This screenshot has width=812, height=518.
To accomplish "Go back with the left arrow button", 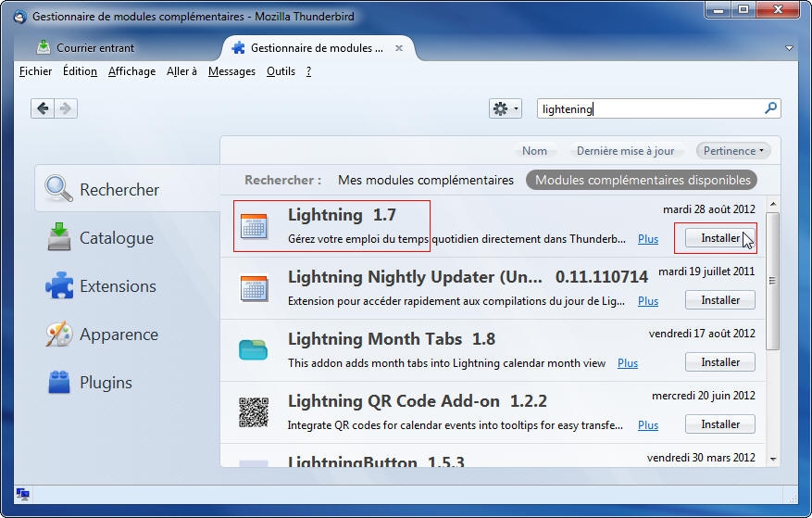I will pyautogui.click(x=43, y=108).
